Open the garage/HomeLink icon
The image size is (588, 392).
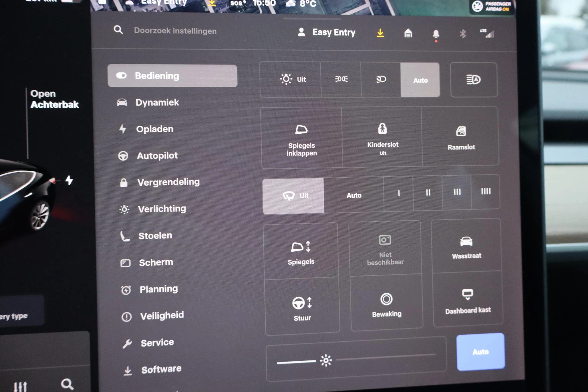point(408,33)
